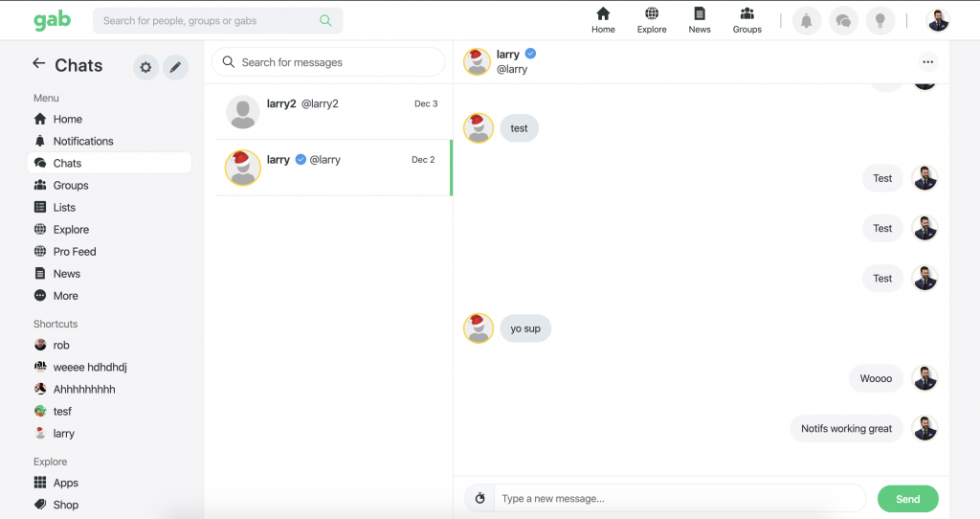The height and width of the screenshot is (519, 980).
Task: Open the Ahhhhhhhhh shortcut
Action: tap(83, 390)
